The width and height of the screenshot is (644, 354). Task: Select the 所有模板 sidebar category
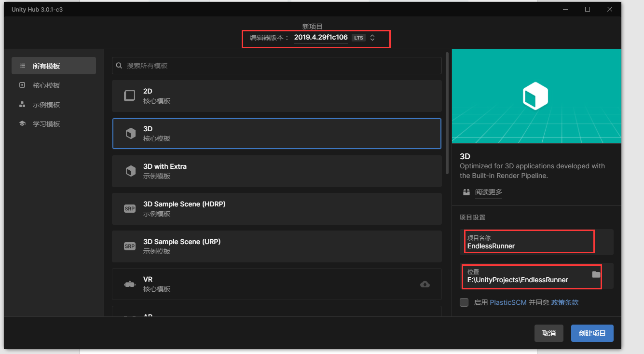coord(54,66)
